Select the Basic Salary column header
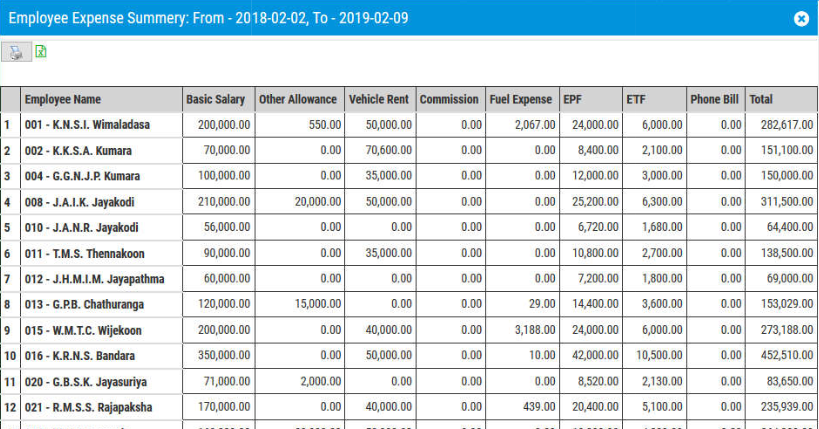The width and height of the screenshot is (819, 429). point(216,100)
